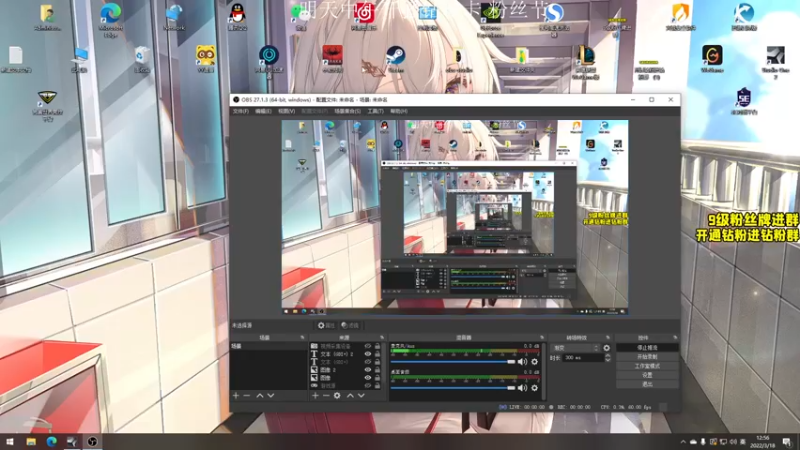The height and width of the screenshot is (450, 800).
Task: Move the selected source up in Sources
Action: point(350,395)
